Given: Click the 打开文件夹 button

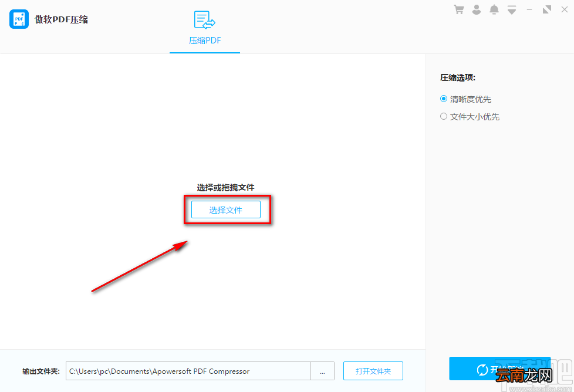Looking at the screenshot, I should coord(373,371).
